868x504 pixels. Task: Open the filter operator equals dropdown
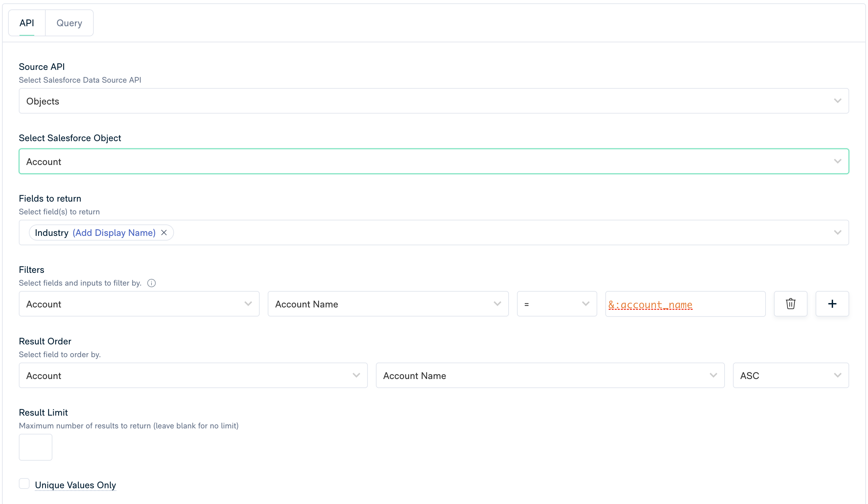point(556,304)
